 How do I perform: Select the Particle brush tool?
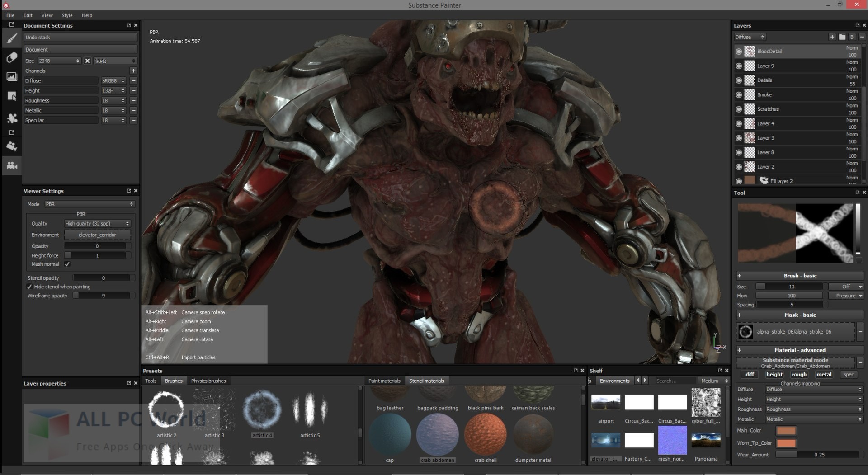[x=12, y=118]
